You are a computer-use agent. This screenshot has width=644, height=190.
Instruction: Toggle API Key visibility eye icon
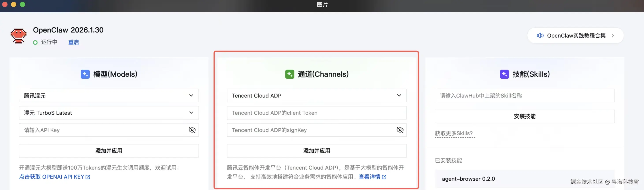pos(192,130)
